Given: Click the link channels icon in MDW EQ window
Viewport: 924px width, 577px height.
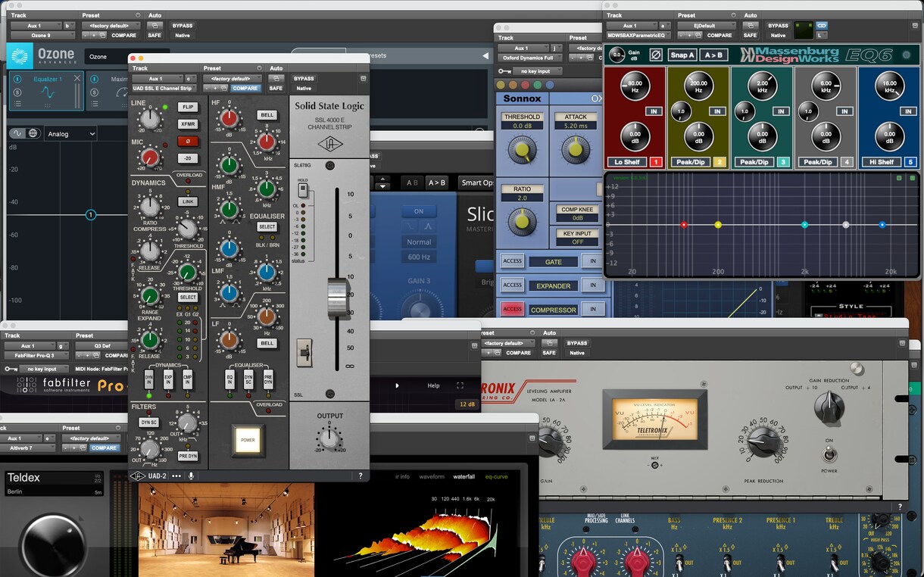Looking at the screenshot, I should point(822,26).
